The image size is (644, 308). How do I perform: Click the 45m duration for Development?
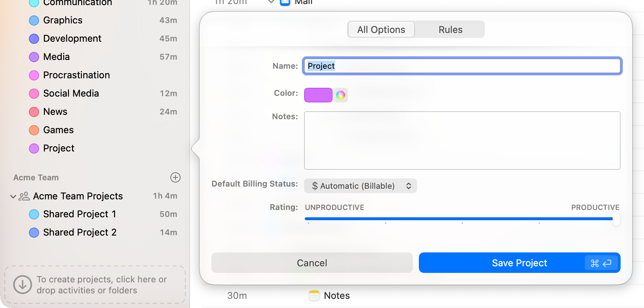168,39
